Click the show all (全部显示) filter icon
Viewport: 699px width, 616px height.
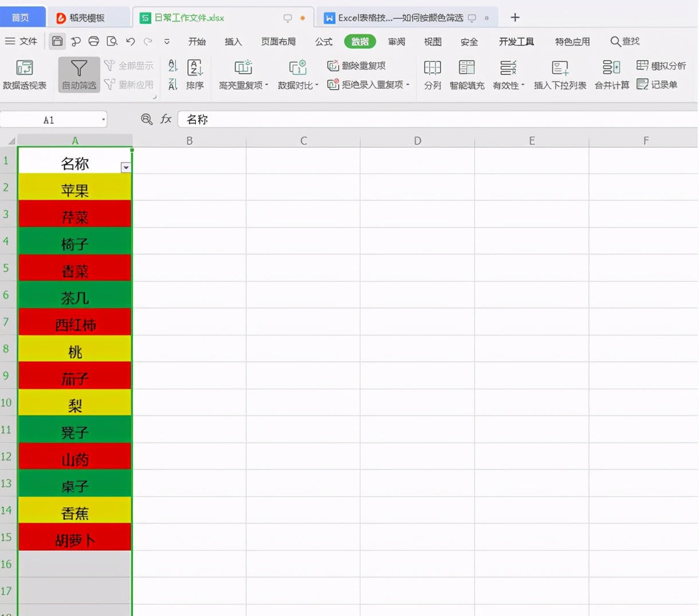click(x=109, y=66)
